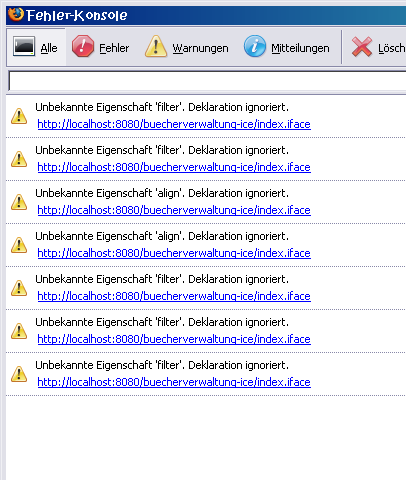406x480 pixels.
Task: Click warning icon of first align entry
Action: (x=19, y=202)
